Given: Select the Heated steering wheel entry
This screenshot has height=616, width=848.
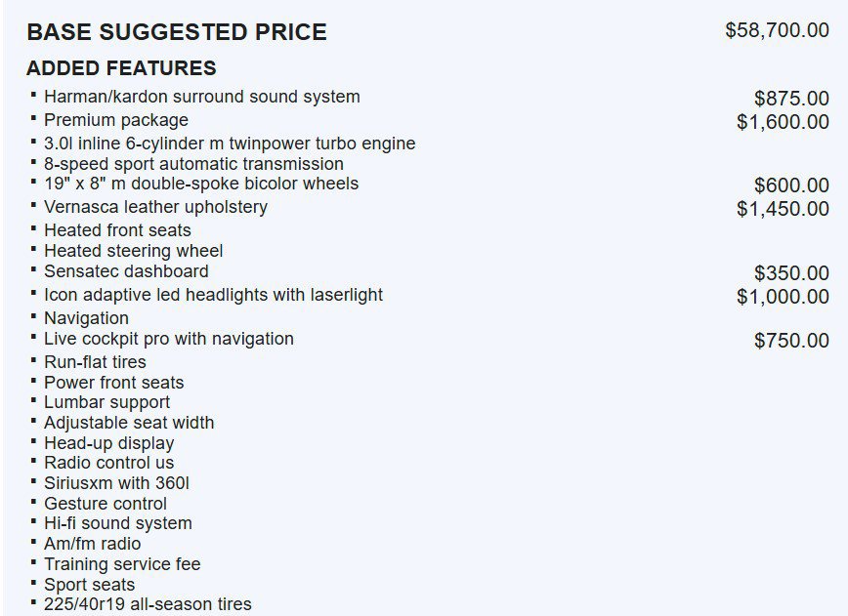Looking at the screenshot, I should pos(133,251).
